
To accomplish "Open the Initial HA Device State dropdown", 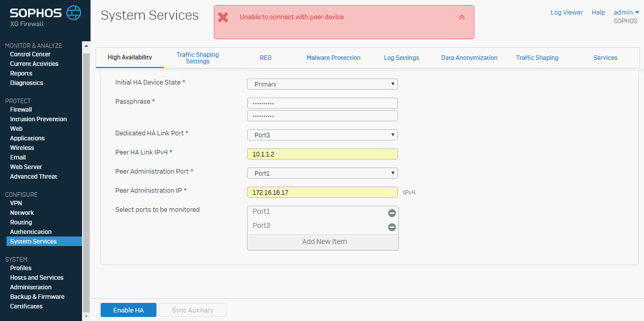I will pos(323,84).
